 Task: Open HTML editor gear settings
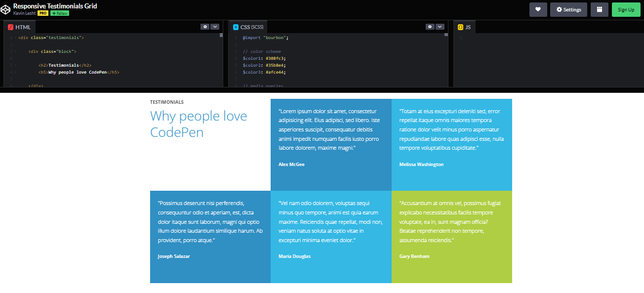(x=204, y=27)
